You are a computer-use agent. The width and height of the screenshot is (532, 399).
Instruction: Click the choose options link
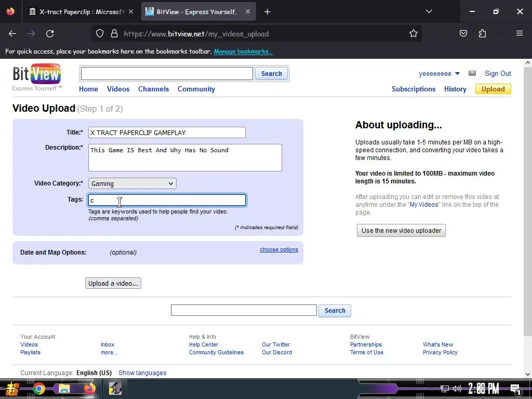coord(279,249)
